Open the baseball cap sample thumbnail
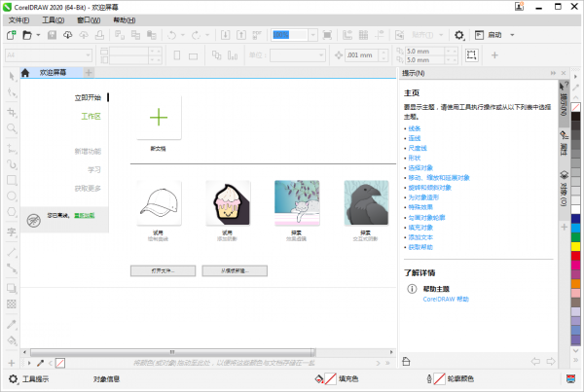Image resolution: width=584 pixels, height=392 pixels. (159, 203)
